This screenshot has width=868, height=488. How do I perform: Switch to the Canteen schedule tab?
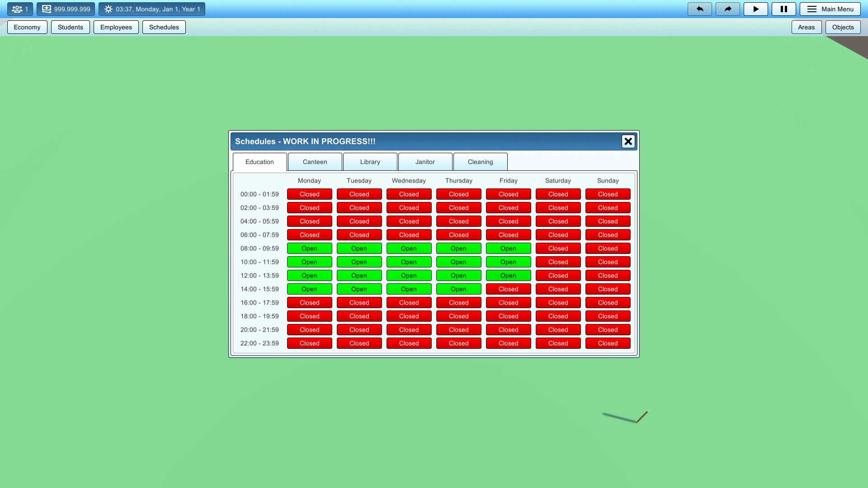tap(315, 162)
